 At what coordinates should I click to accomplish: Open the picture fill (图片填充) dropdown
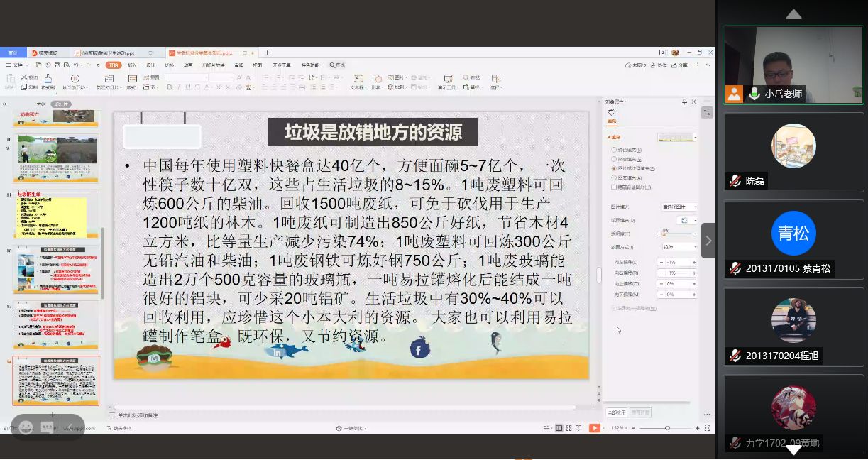coord(679,207)
